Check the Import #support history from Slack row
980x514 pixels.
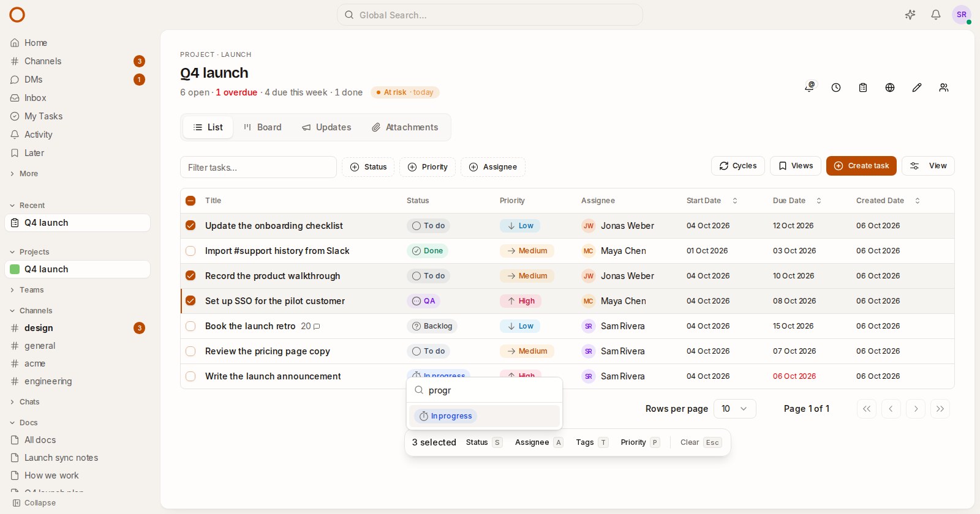(x=190, y=251)
